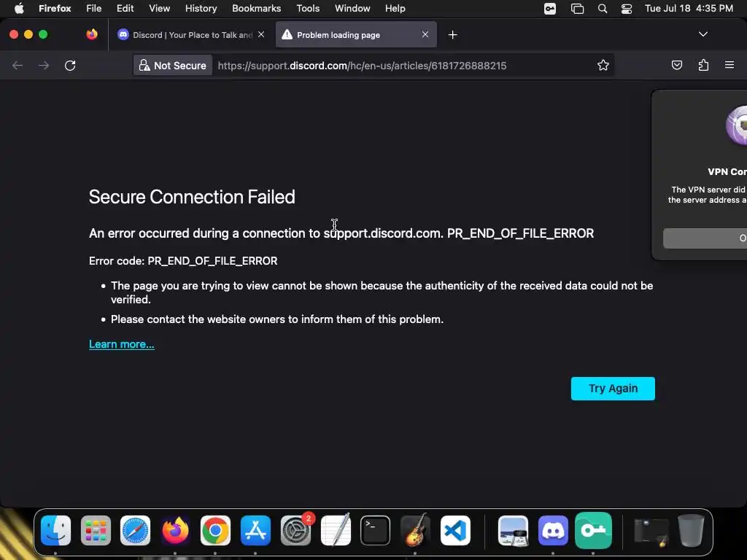
Task: Go back with the back arrow
Action: pyautogui.click(x=18, y=65)
